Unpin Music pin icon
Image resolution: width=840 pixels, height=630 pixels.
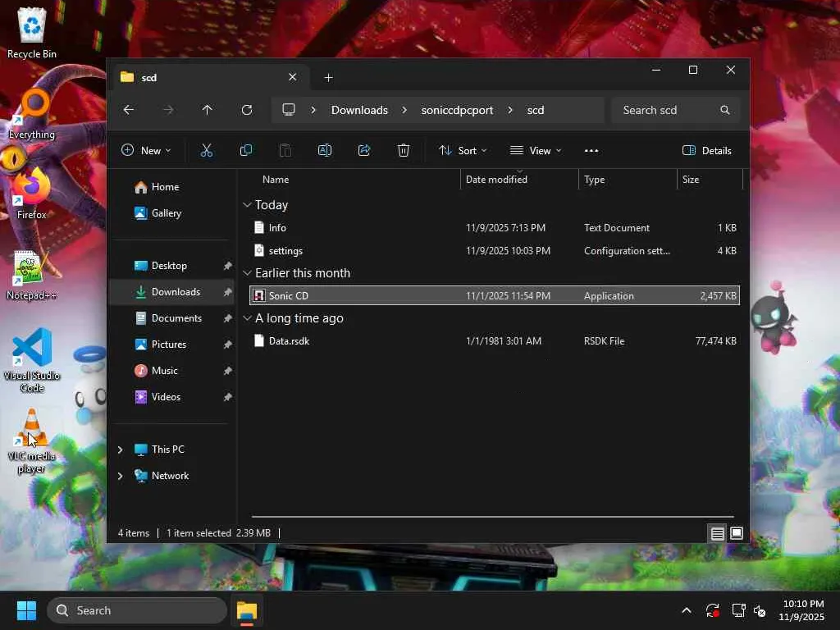pos(228,371)
